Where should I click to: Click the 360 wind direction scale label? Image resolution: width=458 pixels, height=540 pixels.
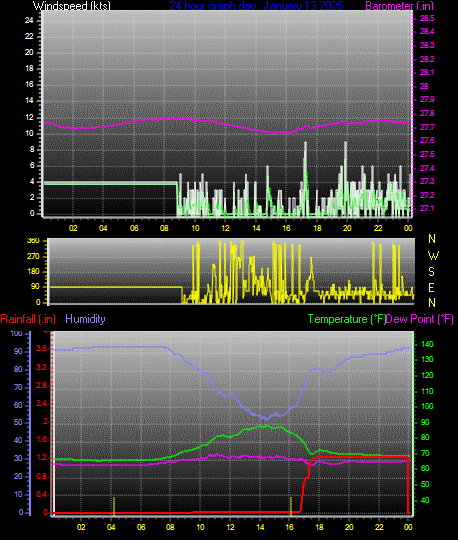(33, 241)
